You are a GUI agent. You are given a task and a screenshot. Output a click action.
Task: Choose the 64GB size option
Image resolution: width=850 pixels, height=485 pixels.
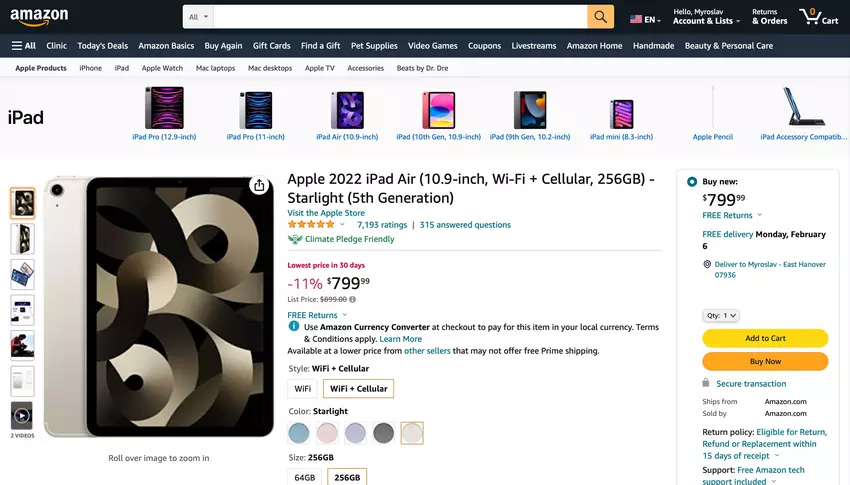[305, 477]
